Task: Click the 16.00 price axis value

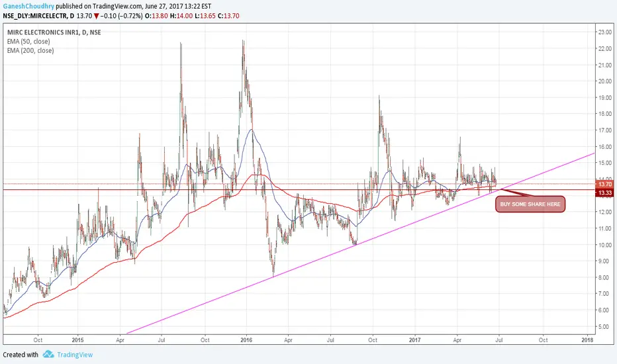Action: click(x=605, y=146)
